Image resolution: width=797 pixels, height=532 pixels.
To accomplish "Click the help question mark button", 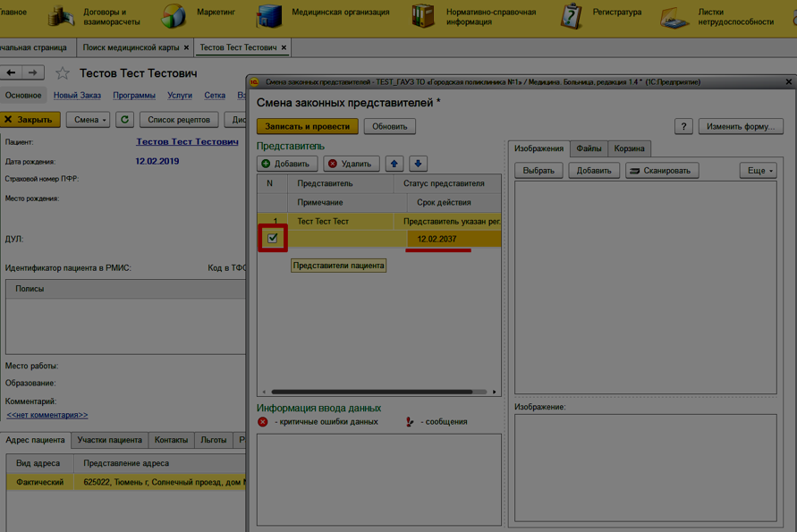I will coord(683,127).
